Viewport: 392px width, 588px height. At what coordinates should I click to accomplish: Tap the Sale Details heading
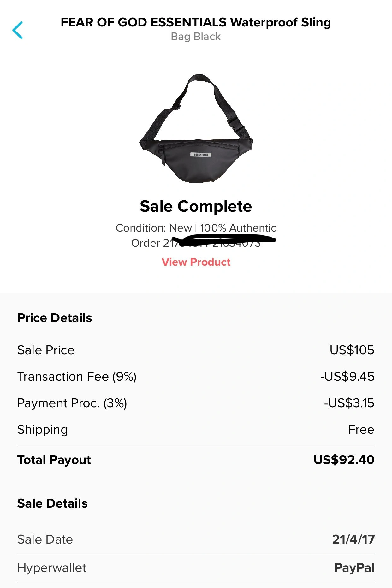(52, 503)
